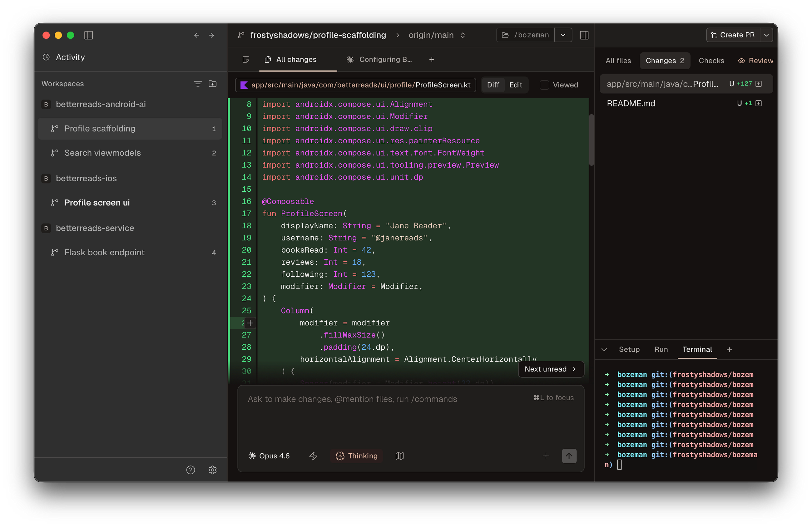Open the Review eye toggle
Viewport: 812px width, 527px height.
(x=755, y=61)
